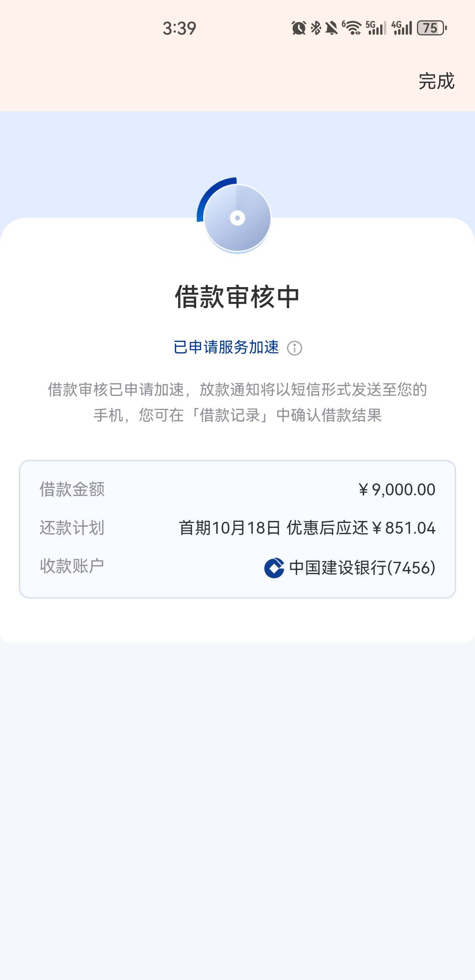Open info icon beside 已申请服务加速
Image resolution: width=475 pixels, height=980 pixels.
click(294, 348)
